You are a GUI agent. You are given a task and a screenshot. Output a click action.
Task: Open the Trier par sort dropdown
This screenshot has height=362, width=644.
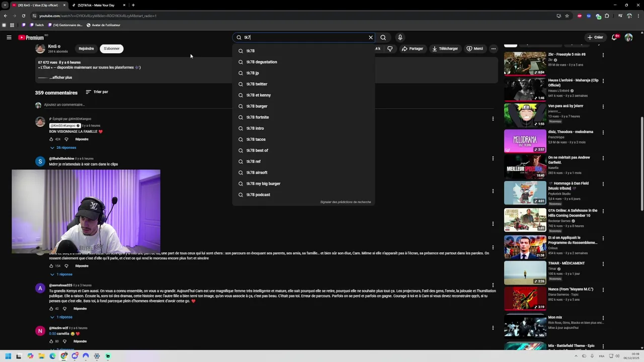tap(97, 92)
